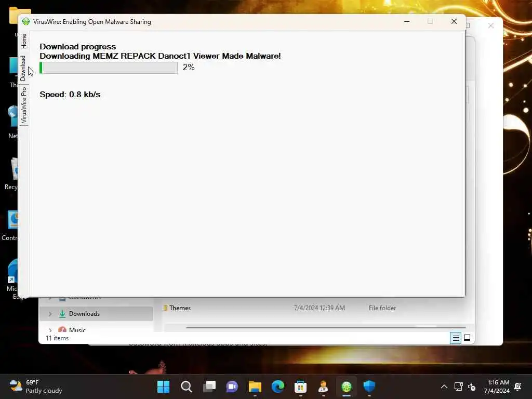Click the Themes folder icon

pyautogui.click(x=165, y=308)
